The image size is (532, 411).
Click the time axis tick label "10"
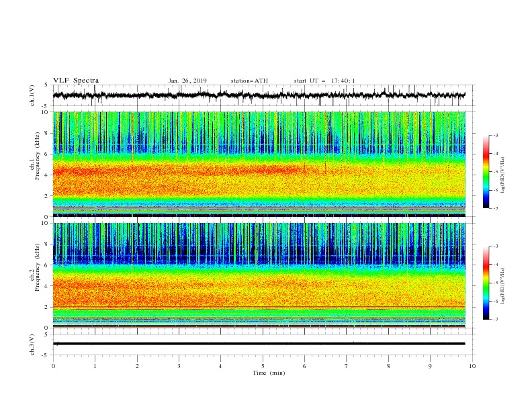pyautogui.click(x=472, y=366)
